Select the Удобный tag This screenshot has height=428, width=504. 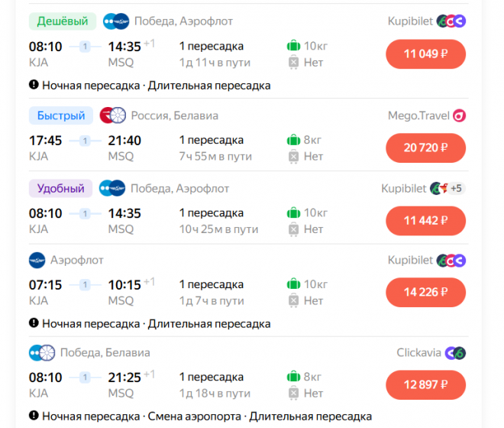point(61,188)
